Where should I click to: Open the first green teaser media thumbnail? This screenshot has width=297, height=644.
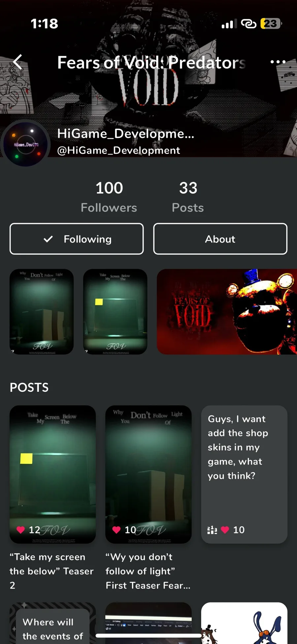(42, 311)
